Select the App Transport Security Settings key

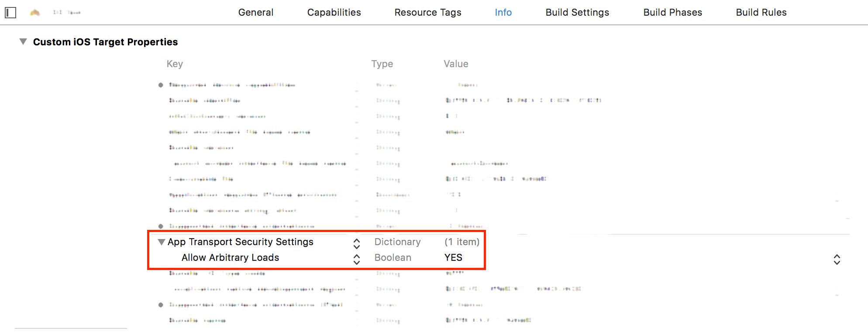[241, 242]
